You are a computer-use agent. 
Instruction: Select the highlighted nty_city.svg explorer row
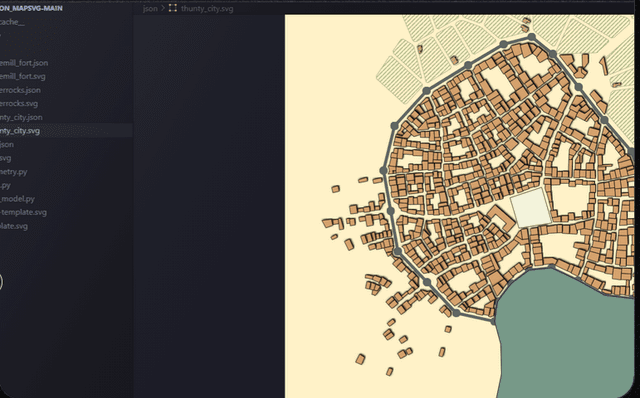pyautogui.click(x=66, y=131)
